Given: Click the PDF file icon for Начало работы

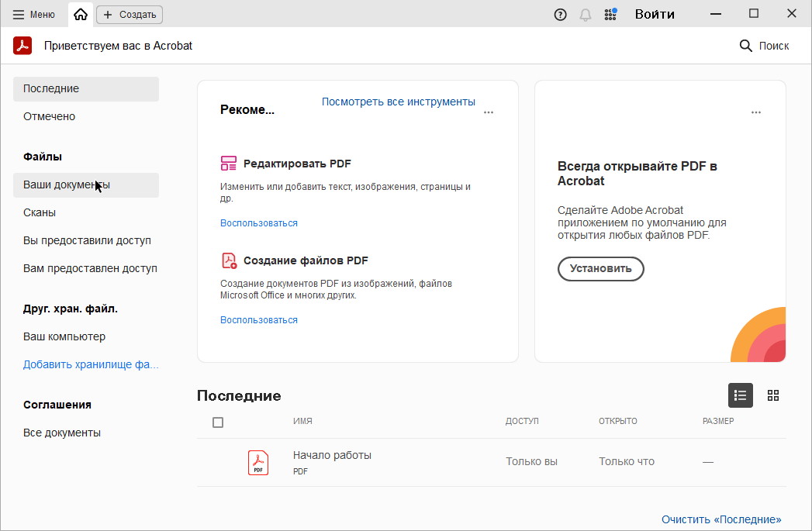Looking at the screenshot, I should 258,462.
